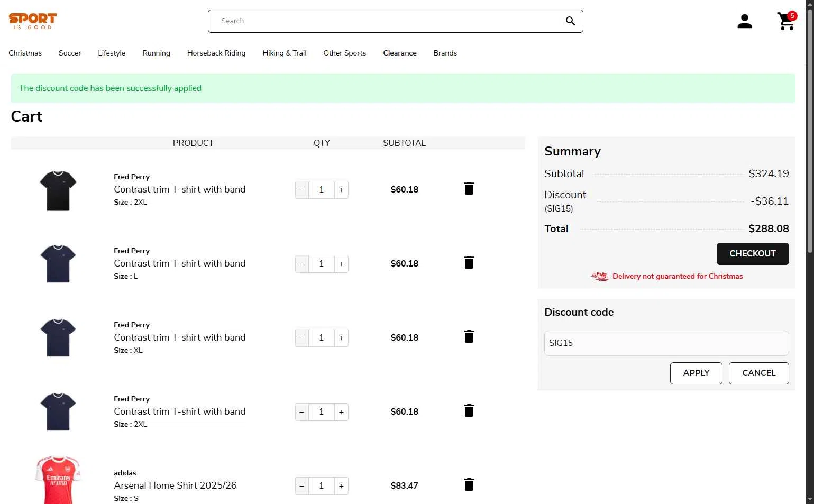The width and height of the screenshot is (814, 504).
Task: Increase quantity of black 2XL T-shirt
Action: pos(342,190)
